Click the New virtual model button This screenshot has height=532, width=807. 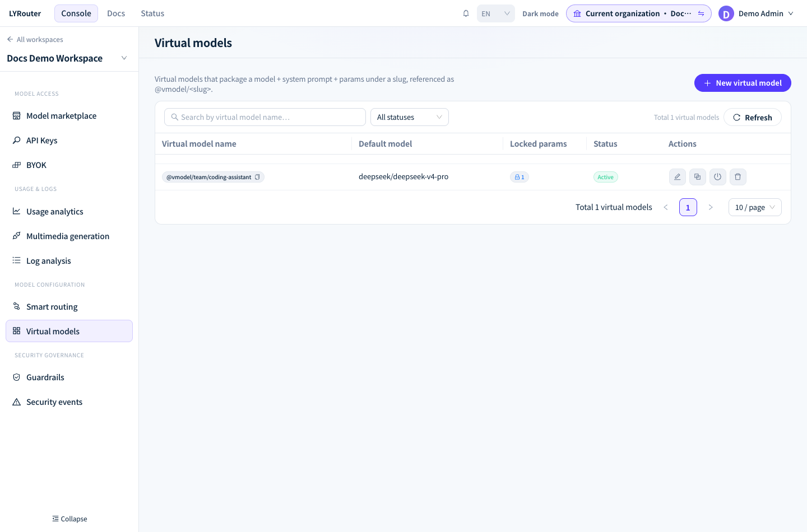point(743,83)
